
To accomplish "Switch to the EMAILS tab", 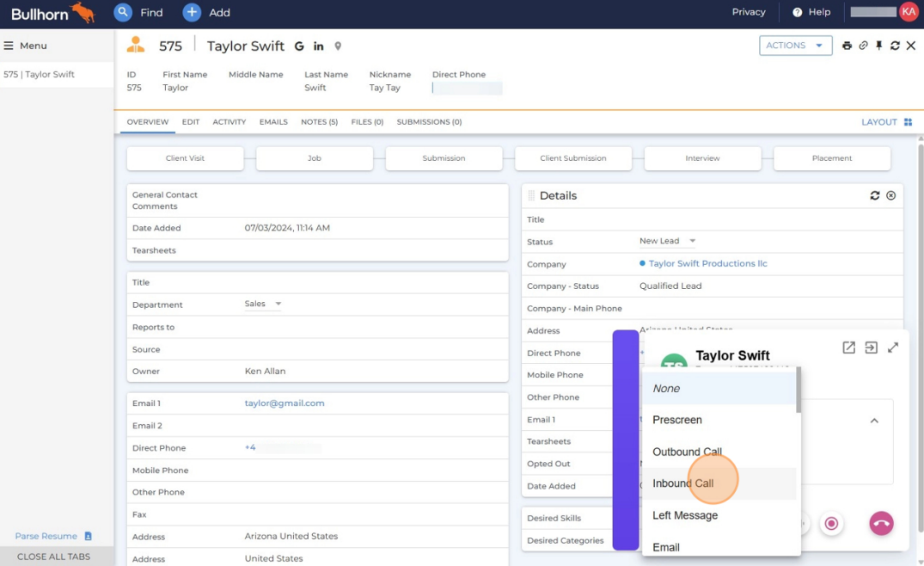I will (273, 122).
